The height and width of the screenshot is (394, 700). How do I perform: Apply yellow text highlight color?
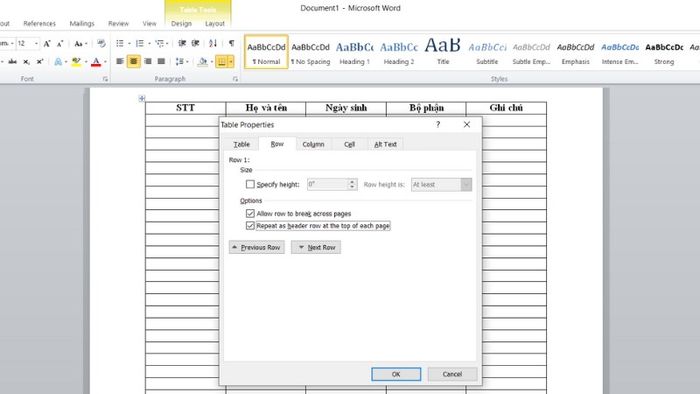76,62
